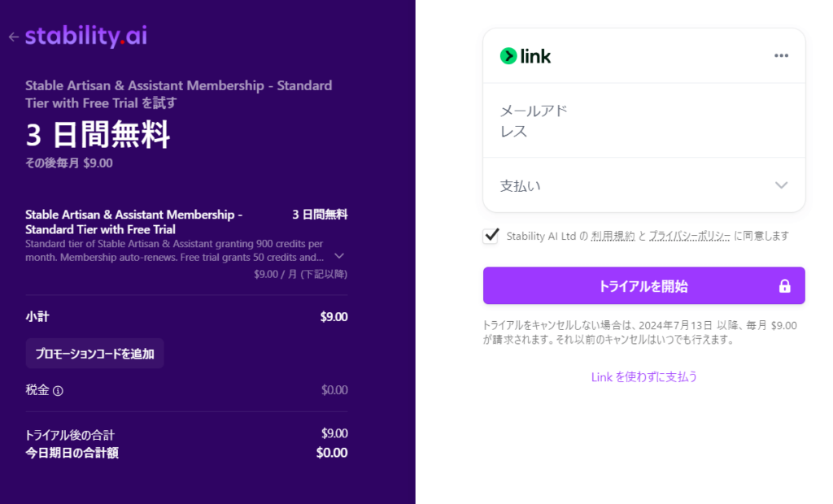Click the back arrow beside stability.ai logo
The image size is (833, 504).
14,37
